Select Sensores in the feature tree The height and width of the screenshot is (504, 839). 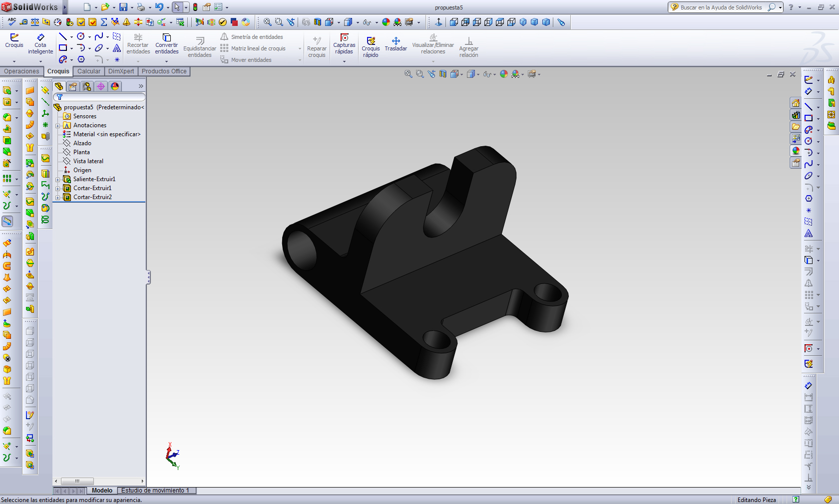pos(85,116)
